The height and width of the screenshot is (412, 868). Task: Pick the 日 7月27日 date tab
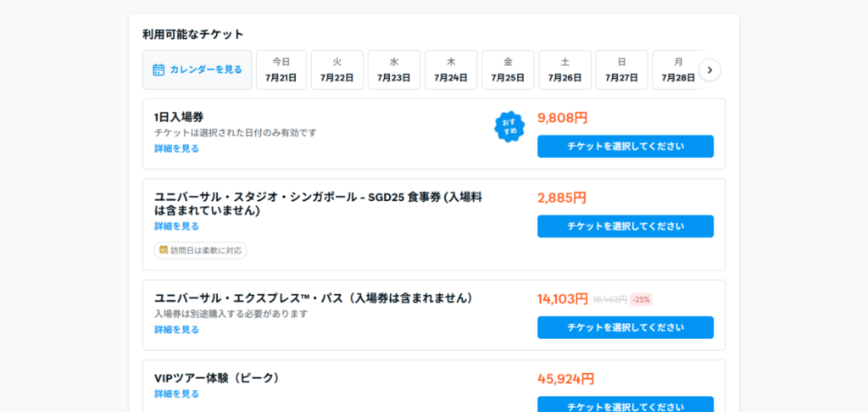coord(621,70)
